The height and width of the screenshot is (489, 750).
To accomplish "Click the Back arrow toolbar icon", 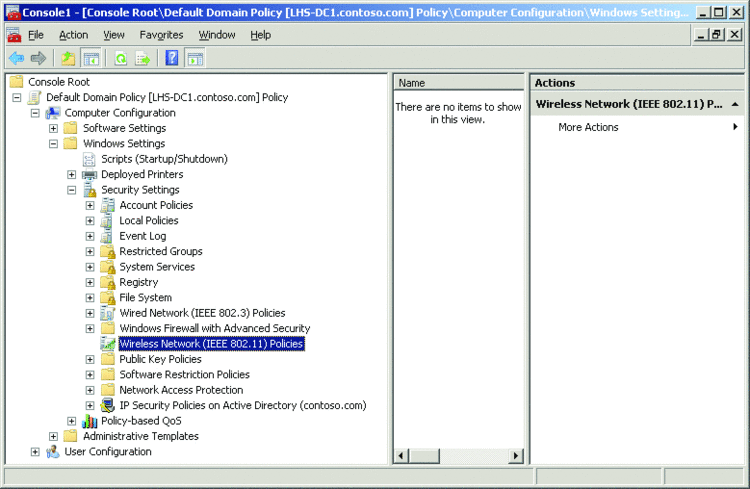I will click(x=16, y=58).
